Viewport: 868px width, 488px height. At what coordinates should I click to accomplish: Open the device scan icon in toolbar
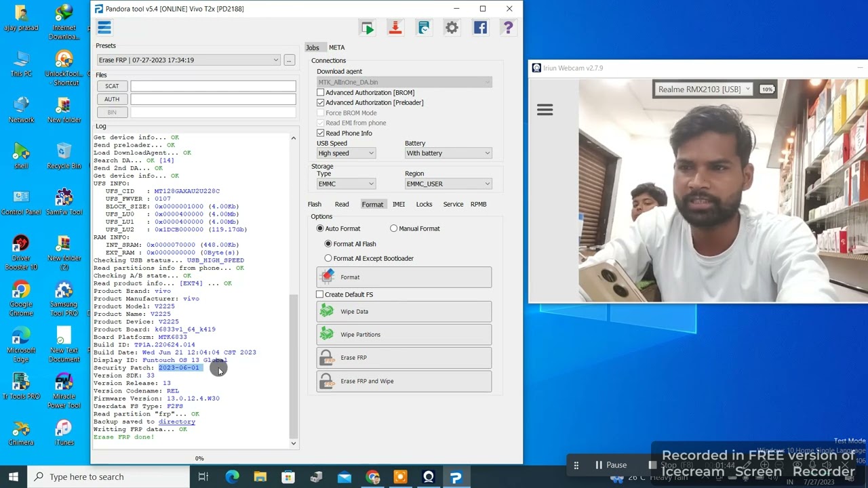tap(423, 28)
